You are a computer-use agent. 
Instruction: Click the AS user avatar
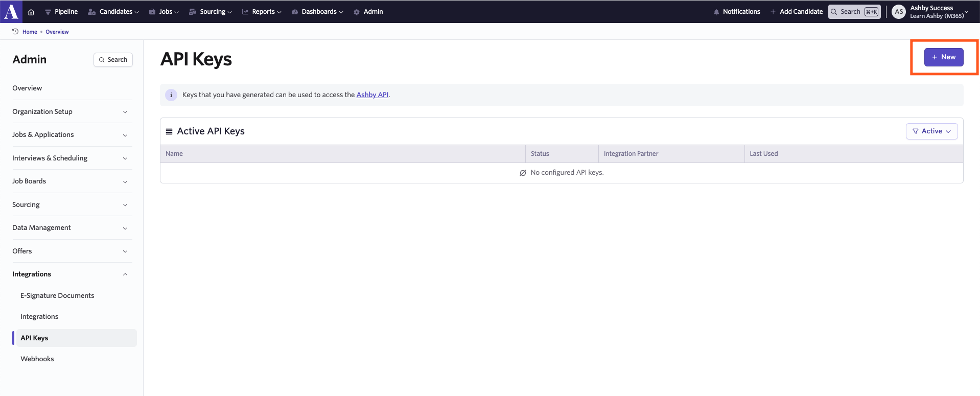tap(899, 12)
